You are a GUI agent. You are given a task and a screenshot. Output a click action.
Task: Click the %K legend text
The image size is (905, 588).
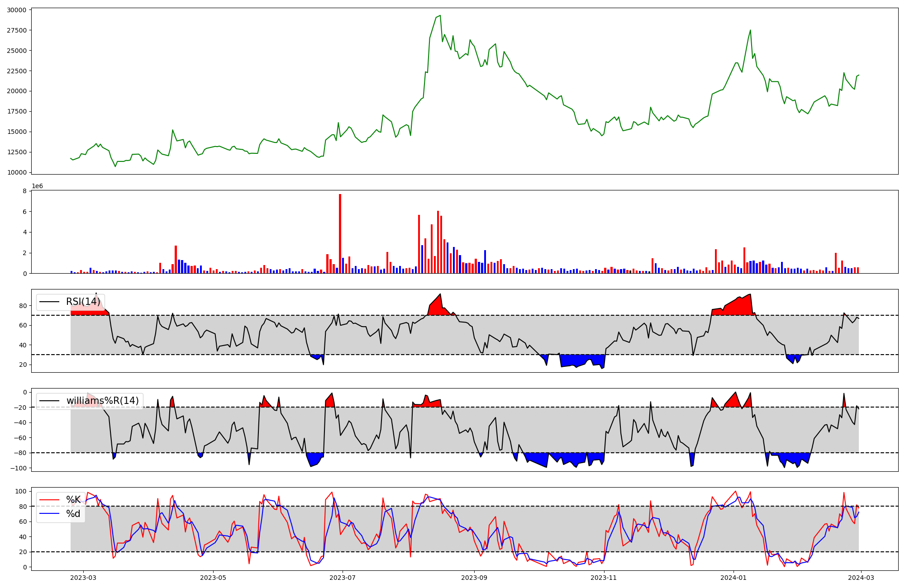click(73, 500)
